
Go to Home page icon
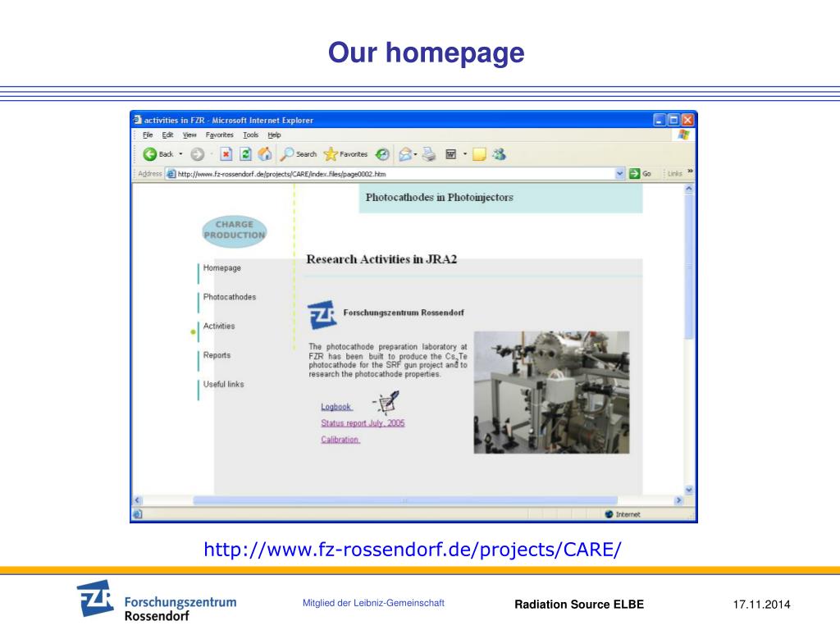pyautogui.click(x=265, y=154)
